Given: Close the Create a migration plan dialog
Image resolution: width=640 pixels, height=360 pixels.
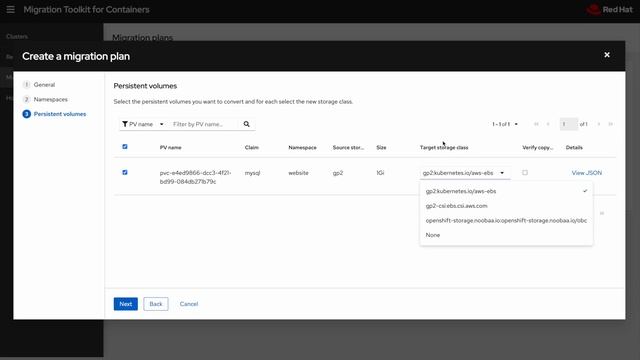Looking at the screenshot, I should click(607, 55).
